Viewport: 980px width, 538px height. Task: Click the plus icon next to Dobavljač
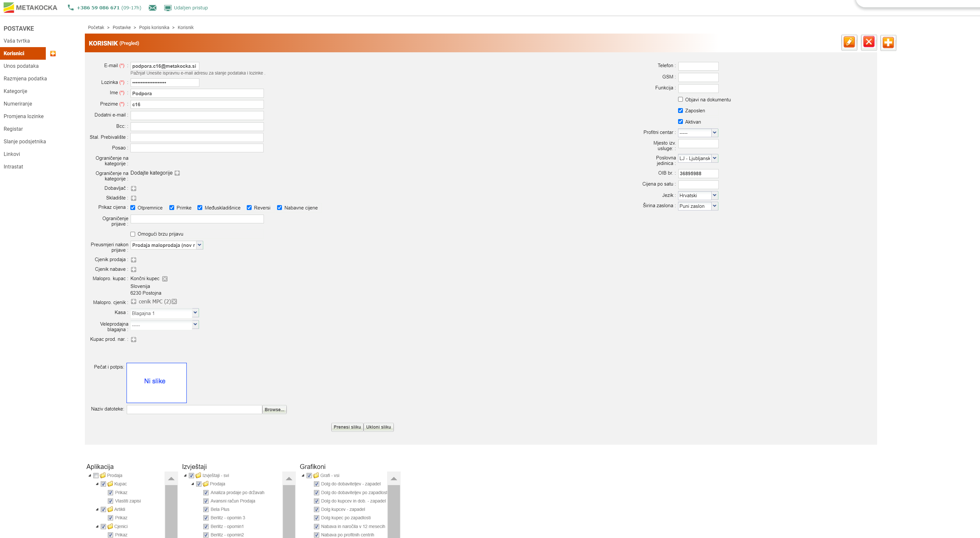coord(134,188)
